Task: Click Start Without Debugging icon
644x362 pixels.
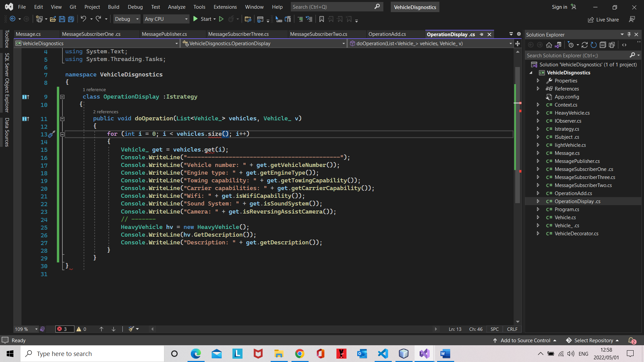Action: (221, 19)
